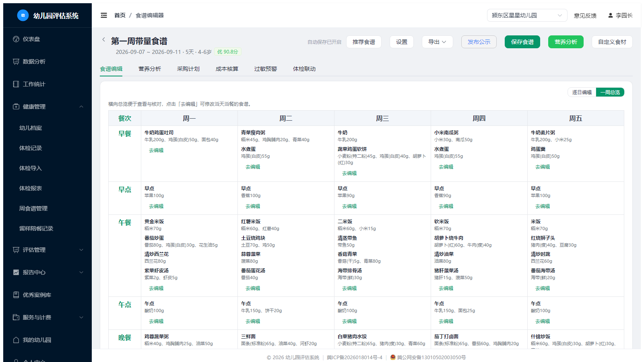
Task: Switch to the 营养分析 tab
Action: click(x=150, y=69)
